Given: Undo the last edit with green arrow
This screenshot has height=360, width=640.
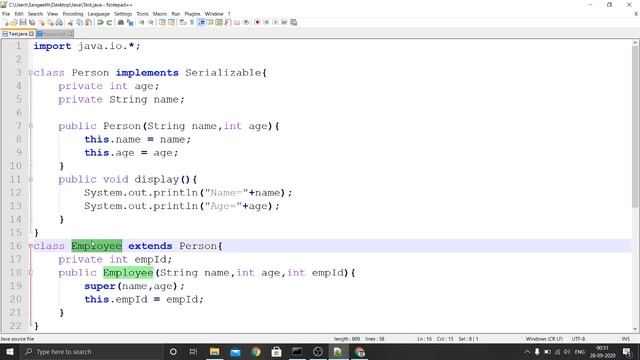Looking at the screenshot, I should coord(100,22).
